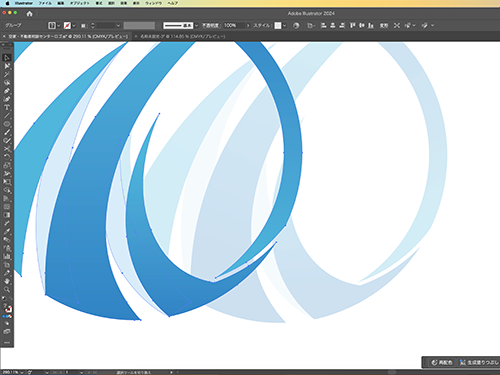Open the Recolor Artwork wheel icon
The width and height of the screenshot is (500, 375).
pyautogui.click(x=296, y=25)
